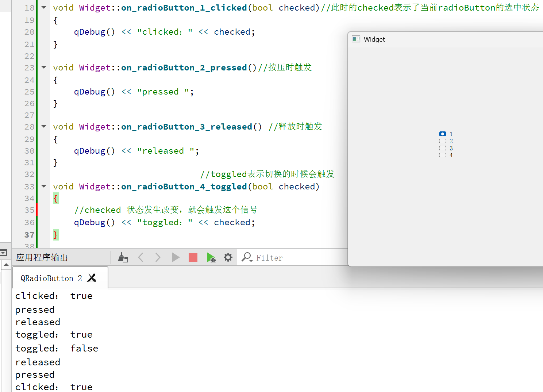Click line number 33 in the gutter
This screenshot has width=543, height=392.
point(29,187)
